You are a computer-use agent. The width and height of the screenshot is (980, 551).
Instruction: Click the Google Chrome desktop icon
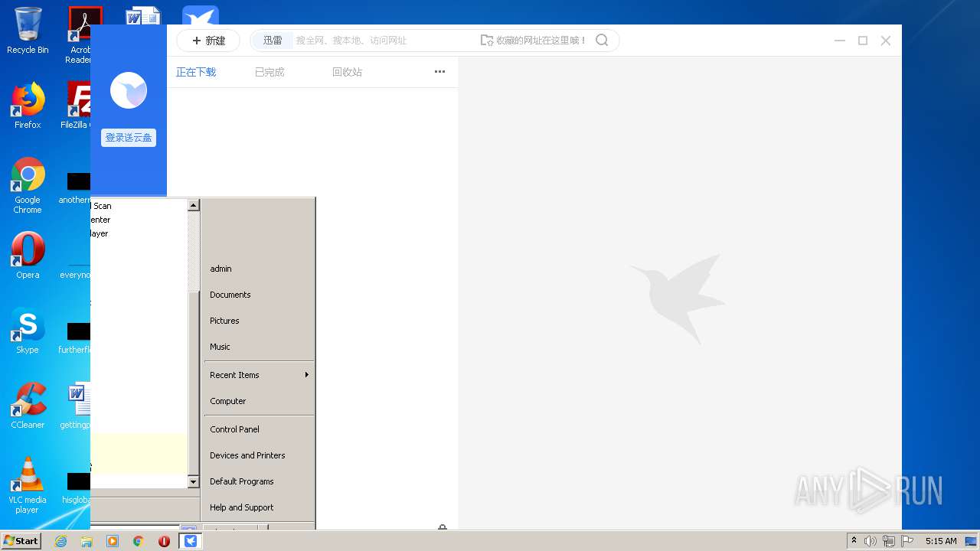(x=28, y=185)
